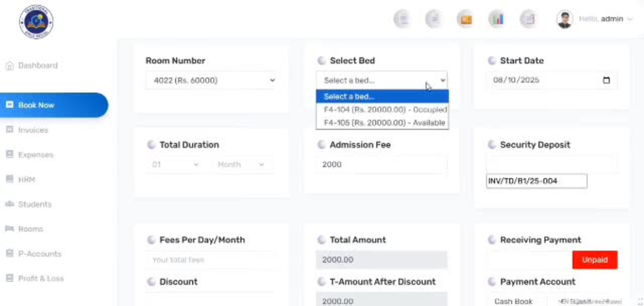Open the bar chart reports icon in header
Screen dimensions: 644x306
(497, 19)
